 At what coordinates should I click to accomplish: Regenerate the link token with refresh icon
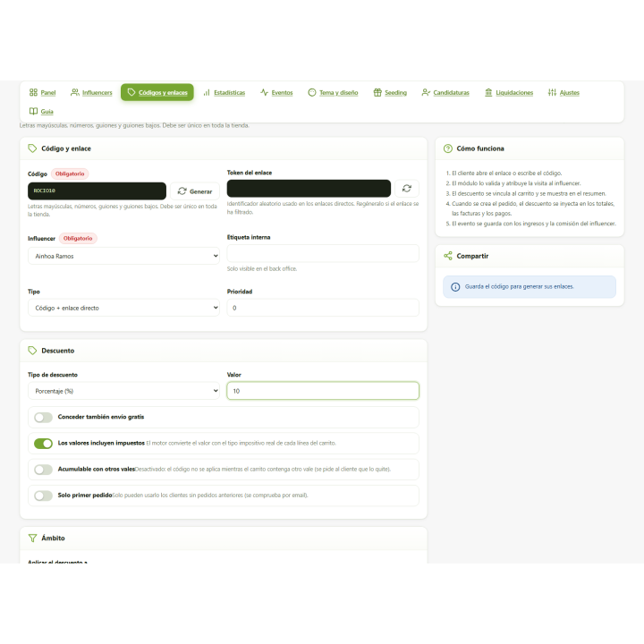click(x=407, y=188)
